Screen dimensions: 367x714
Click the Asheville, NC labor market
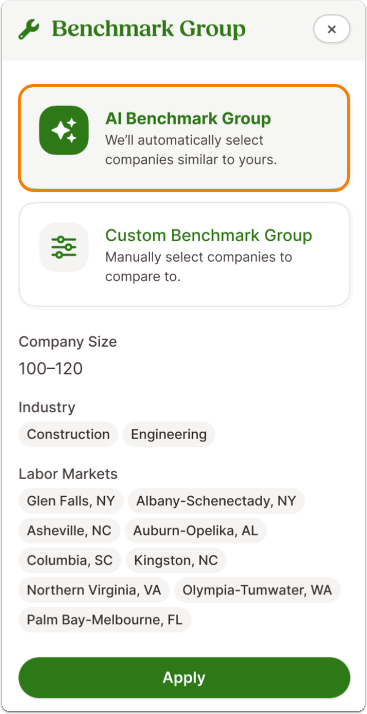69,531
